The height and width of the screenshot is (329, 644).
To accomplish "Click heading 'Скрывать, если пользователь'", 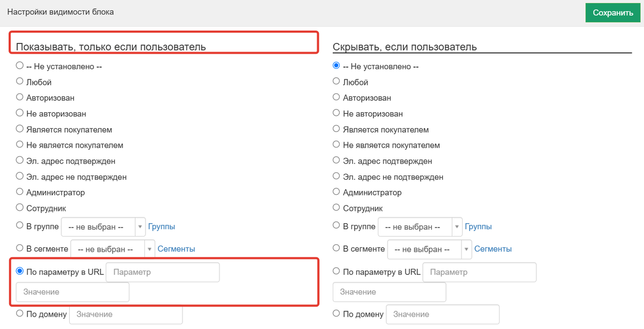I will [x=405, y=47].
